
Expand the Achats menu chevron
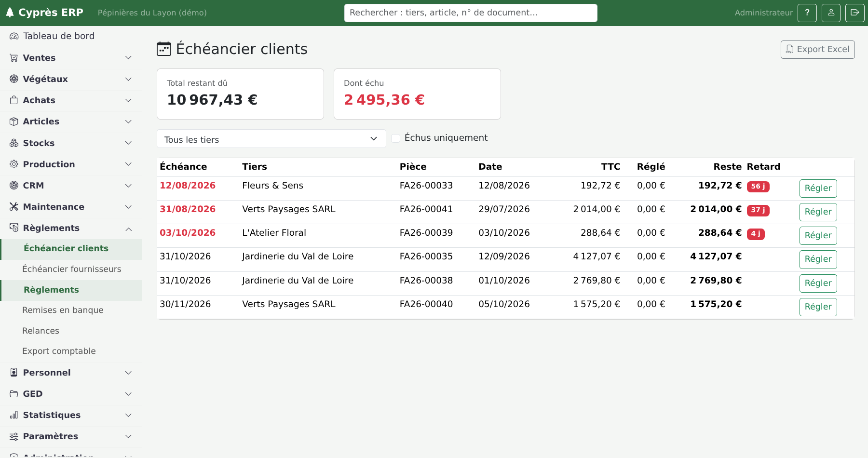128,100
